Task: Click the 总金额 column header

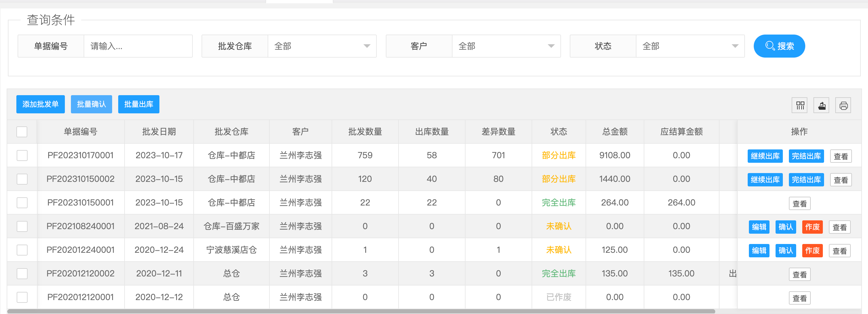Action: click(x=615, y=132)
